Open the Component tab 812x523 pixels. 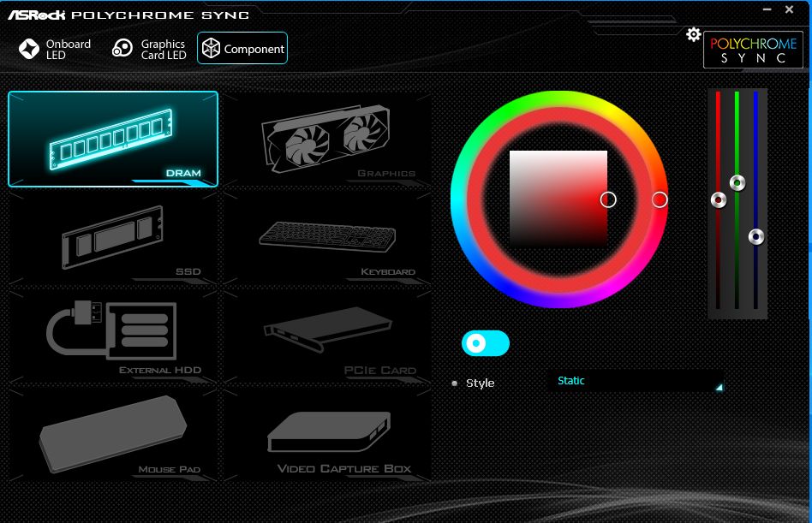[242, 49]
